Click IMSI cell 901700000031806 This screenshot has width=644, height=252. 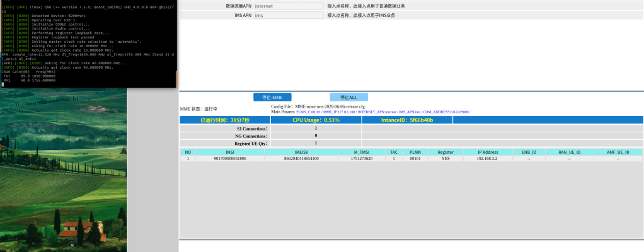(229, 159)
